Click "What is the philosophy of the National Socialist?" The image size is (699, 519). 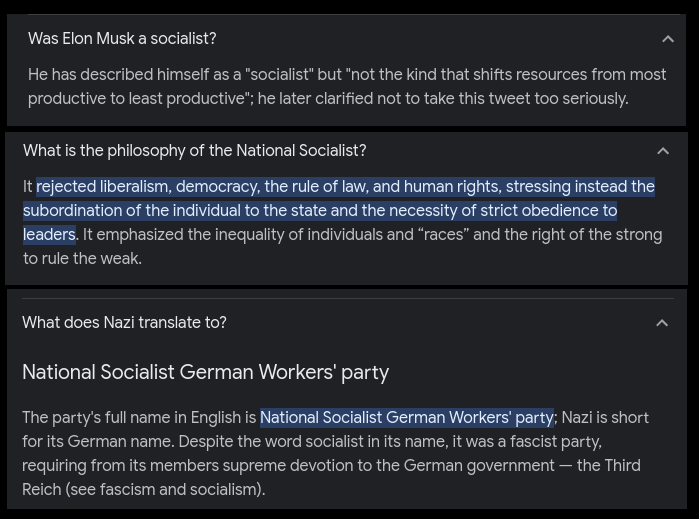(x=194, y=151)
